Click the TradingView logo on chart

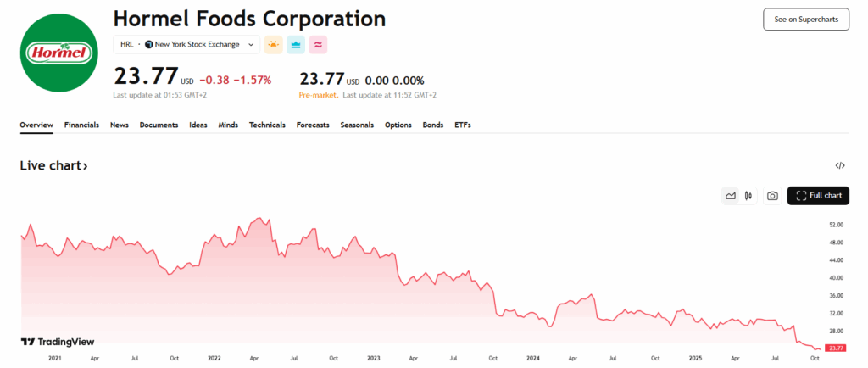tap(58, 342)
